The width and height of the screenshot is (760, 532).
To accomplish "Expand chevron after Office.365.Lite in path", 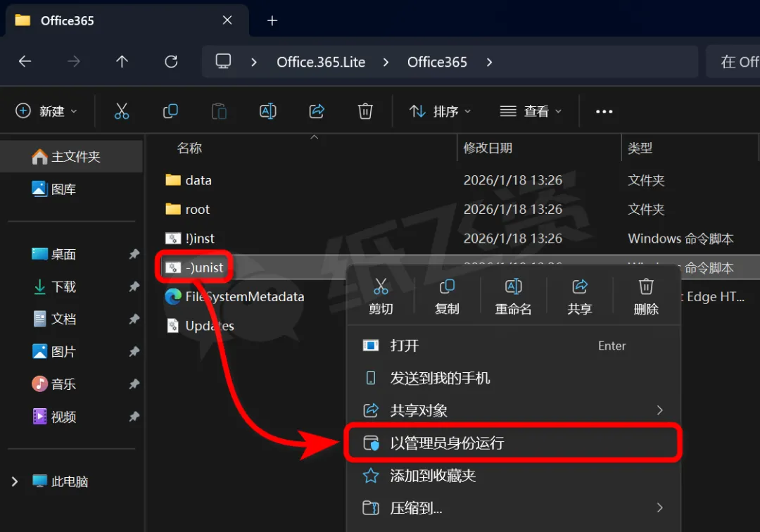I will pyautogui.click(x=386, y=62).
